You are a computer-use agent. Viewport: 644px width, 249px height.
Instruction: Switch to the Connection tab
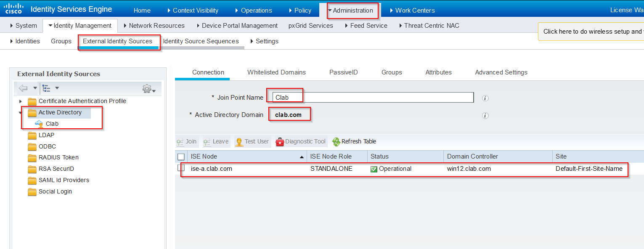[x=208, y=72]
